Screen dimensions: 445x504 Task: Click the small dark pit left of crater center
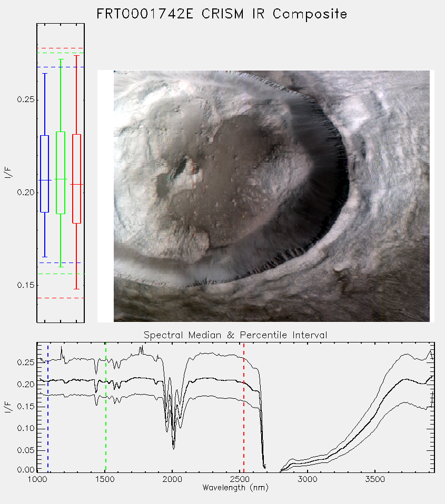181,167
